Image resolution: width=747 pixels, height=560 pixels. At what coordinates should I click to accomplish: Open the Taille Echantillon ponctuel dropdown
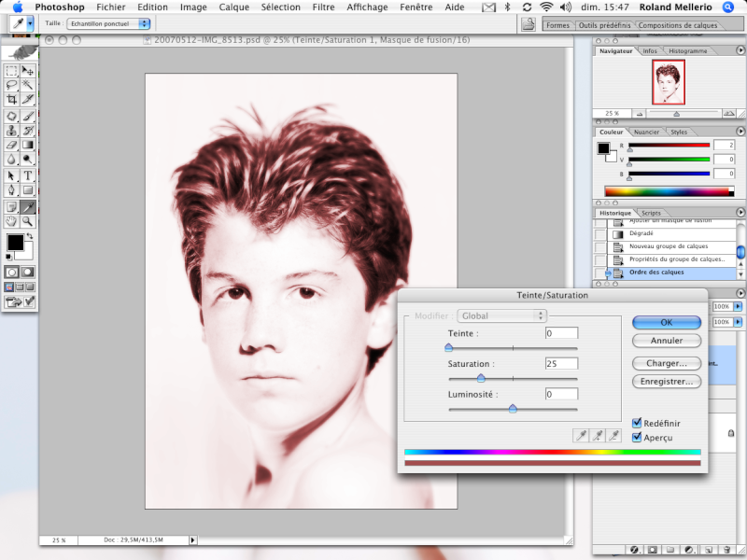click(x=108, y=23)
